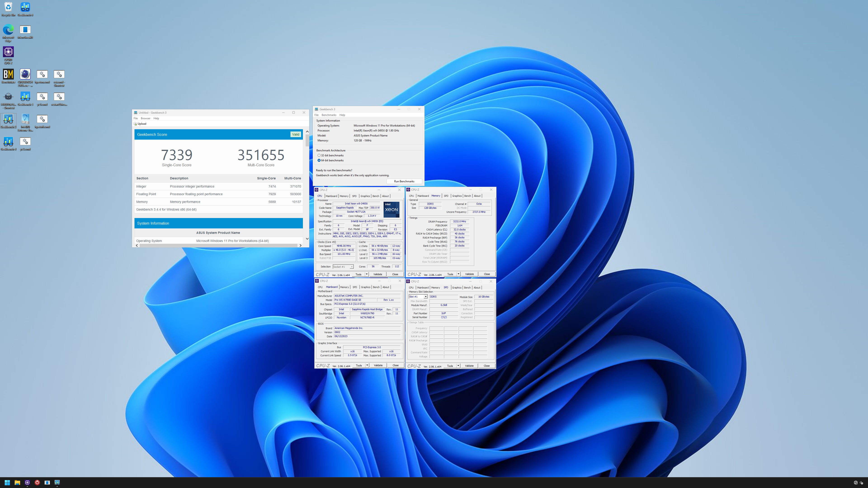Viewport: 868px width, 488px height.
Task: Expand Tools arrow in CPU tab CPU-Z window
Action: (x=367, y=274)
